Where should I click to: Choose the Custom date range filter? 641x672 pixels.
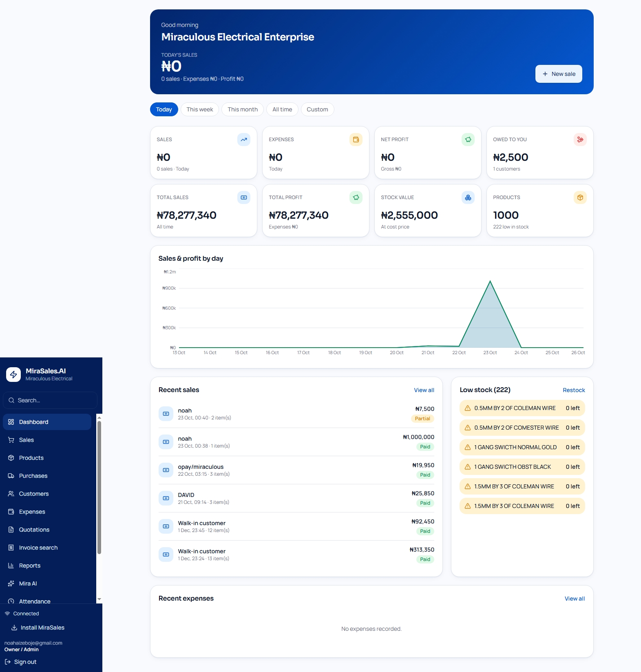pyautogui.click(x=317, y=109)
